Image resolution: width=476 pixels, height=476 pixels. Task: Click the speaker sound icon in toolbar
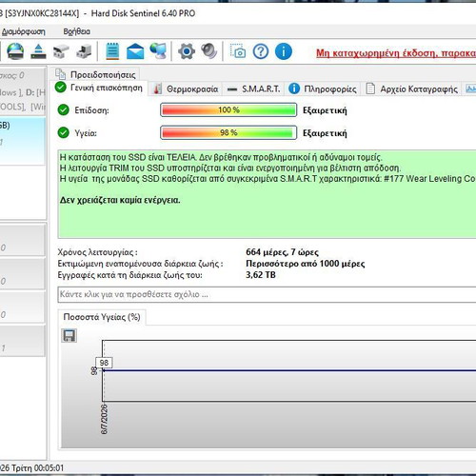208,51
